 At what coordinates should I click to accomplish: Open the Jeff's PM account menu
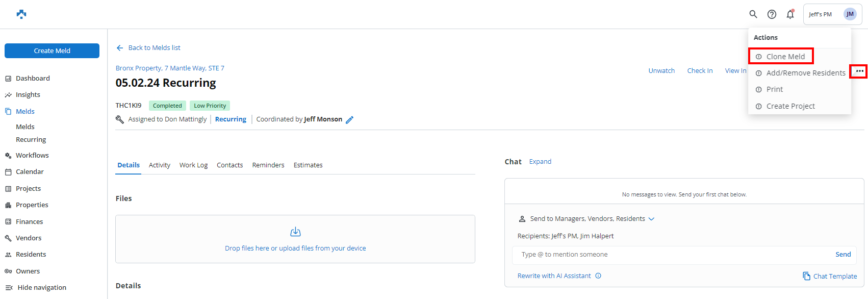pyautogui.click(x=832, y=14)
